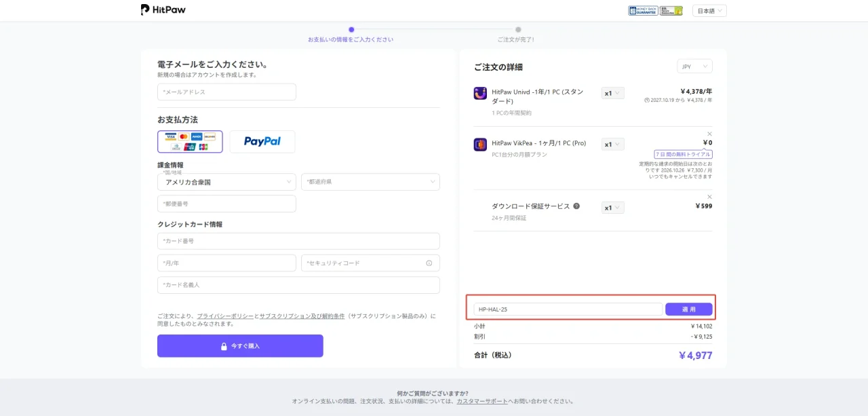Open the quantity dropdown for HitPaw Univd
Viewport: 868px width, 416px height.
tap(612, 93)
